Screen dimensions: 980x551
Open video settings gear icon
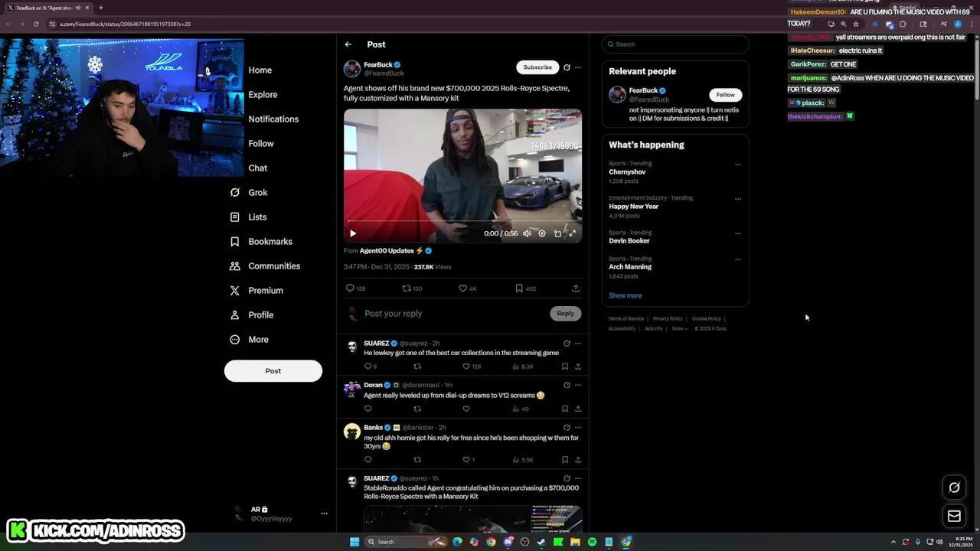click(542, 233)
